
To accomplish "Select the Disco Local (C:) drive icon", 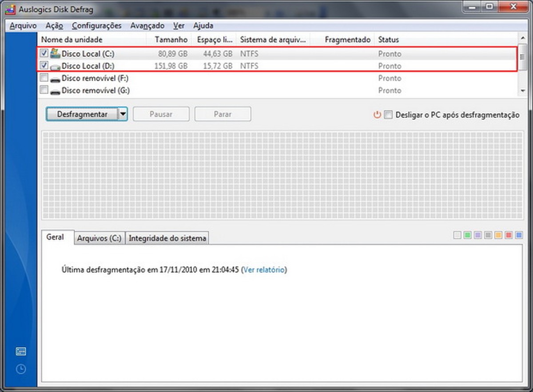I will coord(56,53).
